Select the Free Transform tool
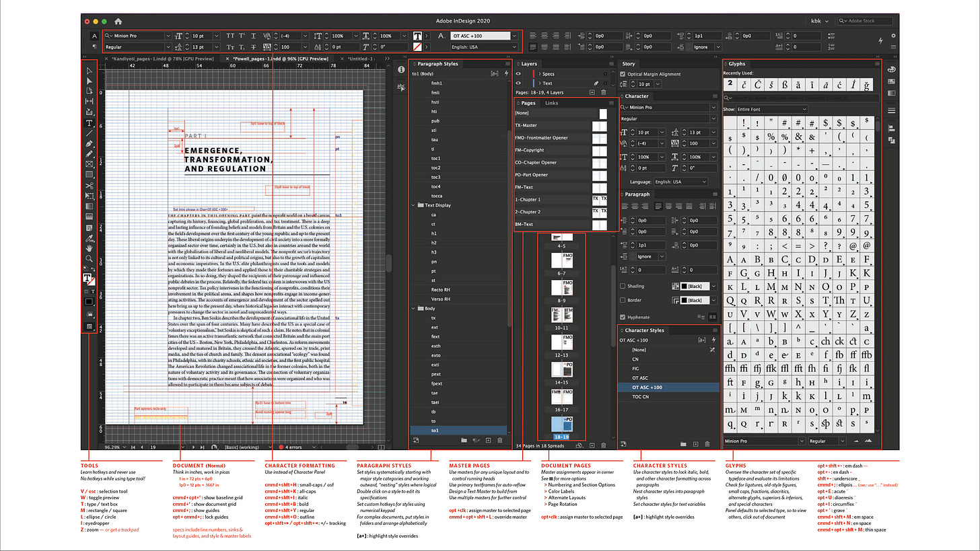Image resolution: width=980 pixels, height=551 pixels. [89, 196]
